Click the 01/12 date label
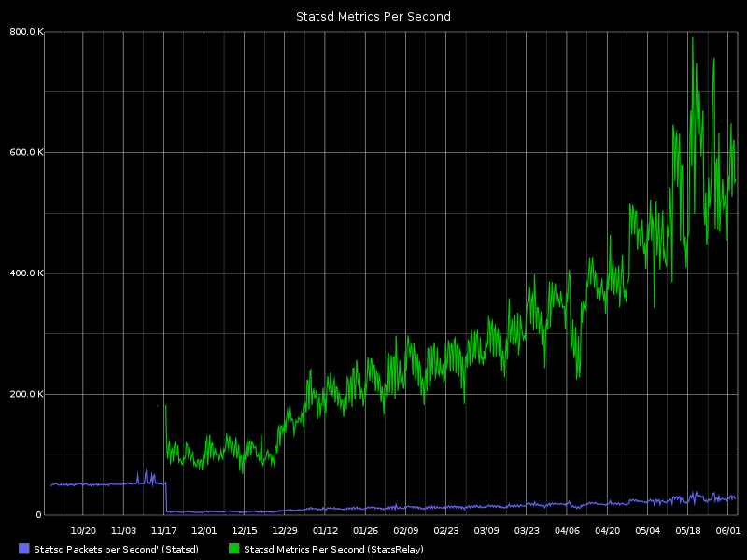The width and height of the screenshot is (747, 560). [x=325, y=530]
